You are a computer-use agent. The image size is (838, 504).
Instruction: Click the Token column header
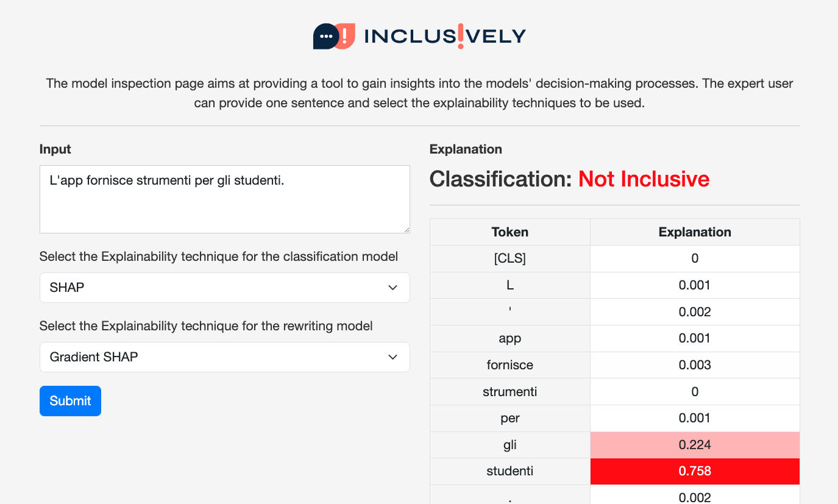(510, 232)
